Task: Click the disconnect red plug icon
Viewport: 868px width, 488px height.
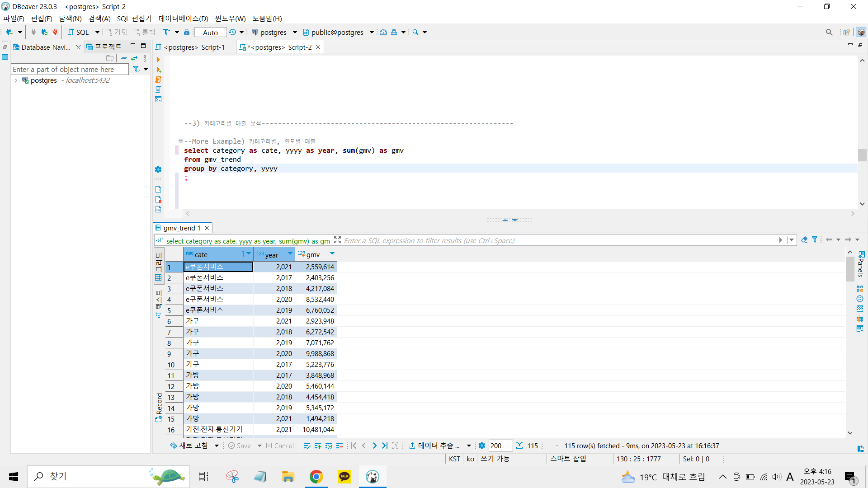Action: (55, 32)
